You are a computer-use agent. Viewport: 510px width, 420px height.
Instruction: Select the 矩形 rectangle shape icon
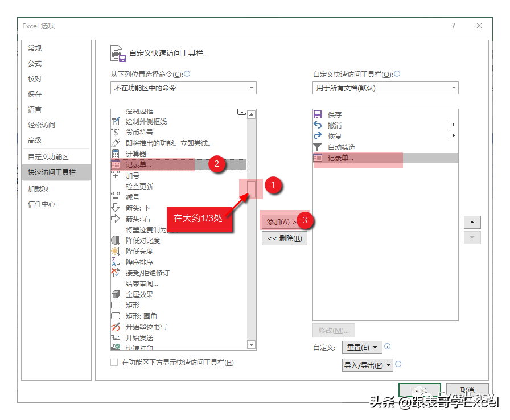tap(116, 305)
